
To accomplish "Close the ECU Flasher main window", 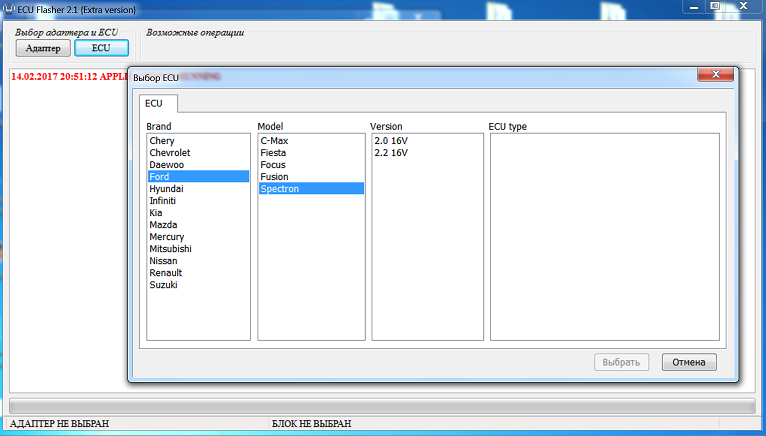I will tap(744, 6).
